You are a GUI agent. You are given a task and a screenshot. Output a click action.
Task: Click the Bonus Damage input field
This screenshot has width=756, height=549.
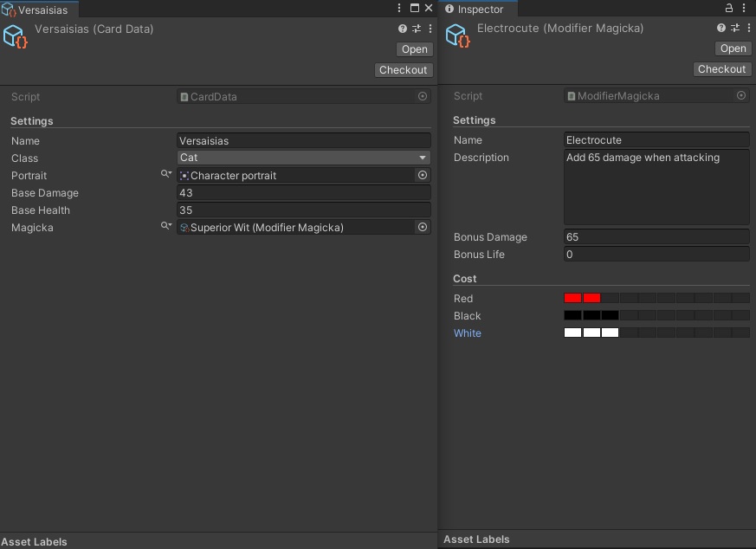tap(656, 237)
